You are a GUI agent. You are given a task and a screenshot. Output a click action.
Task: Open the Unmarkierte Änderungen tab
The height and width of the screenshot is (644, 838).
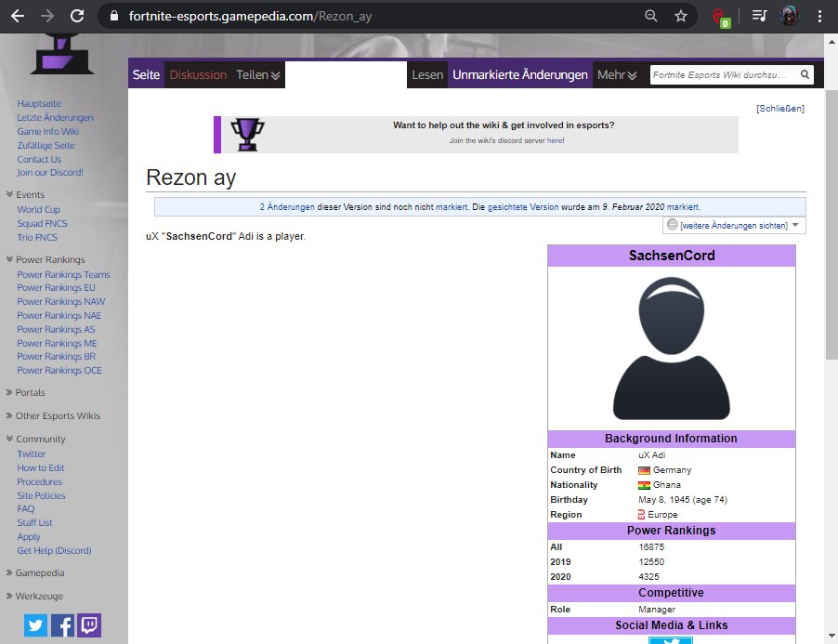pos(520,75)
